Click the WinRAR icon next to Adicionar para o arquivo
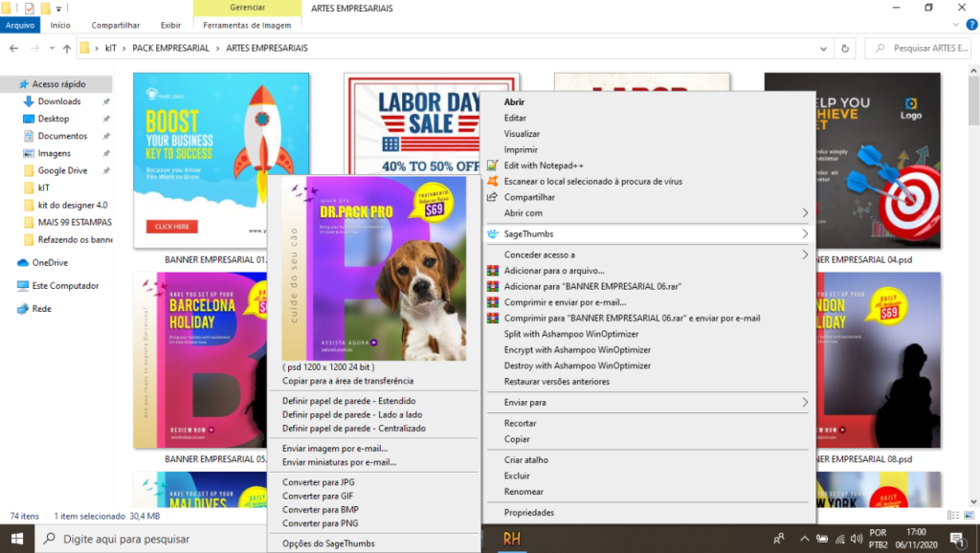 [x=493, y=271]
